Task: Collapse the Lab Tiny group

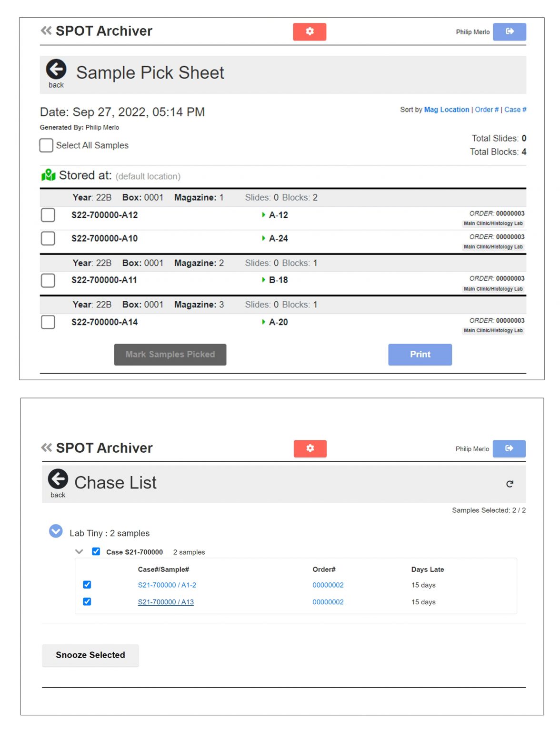Action: (56, 531)
